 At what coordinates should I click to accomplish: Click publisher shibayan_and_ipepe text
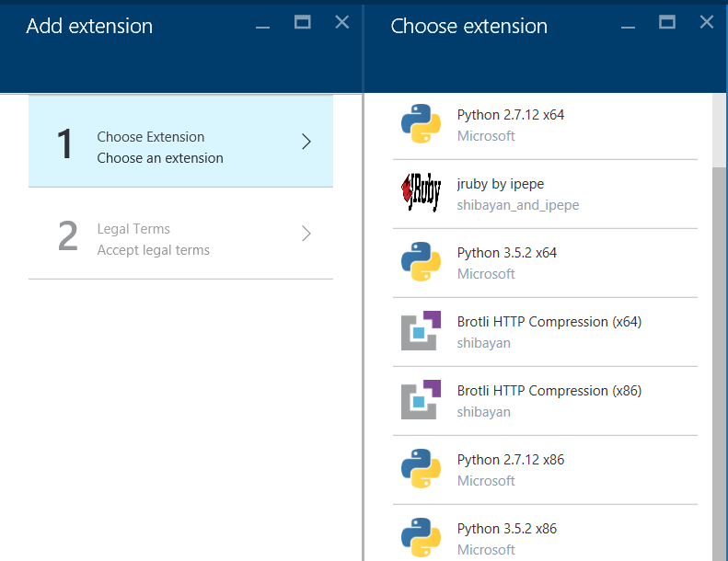(517, 205)
